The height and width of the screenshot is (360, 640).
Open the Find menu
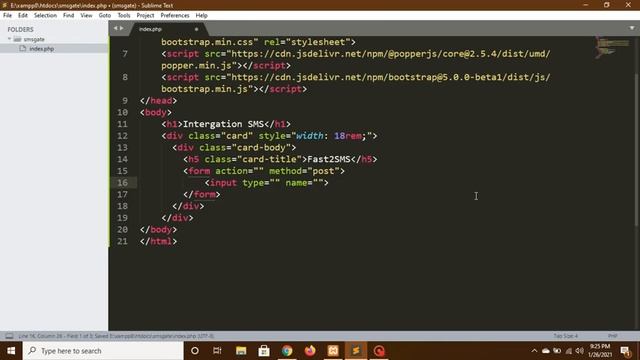[68, 15]
